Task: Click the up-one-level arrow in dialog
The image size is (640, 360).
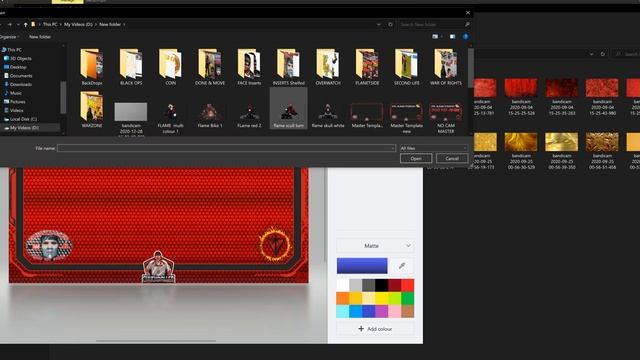Action: click(25, 24)
